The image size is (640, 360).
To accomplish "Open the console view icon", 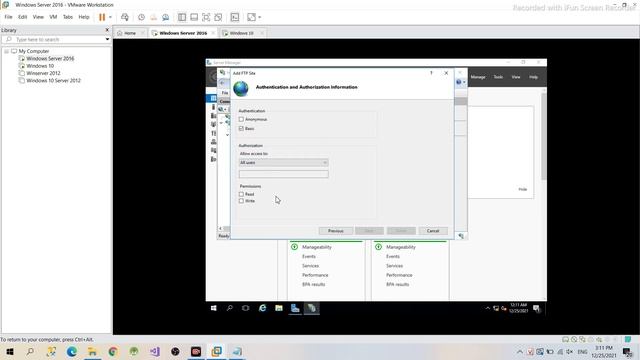I will (x=235, y=17).
